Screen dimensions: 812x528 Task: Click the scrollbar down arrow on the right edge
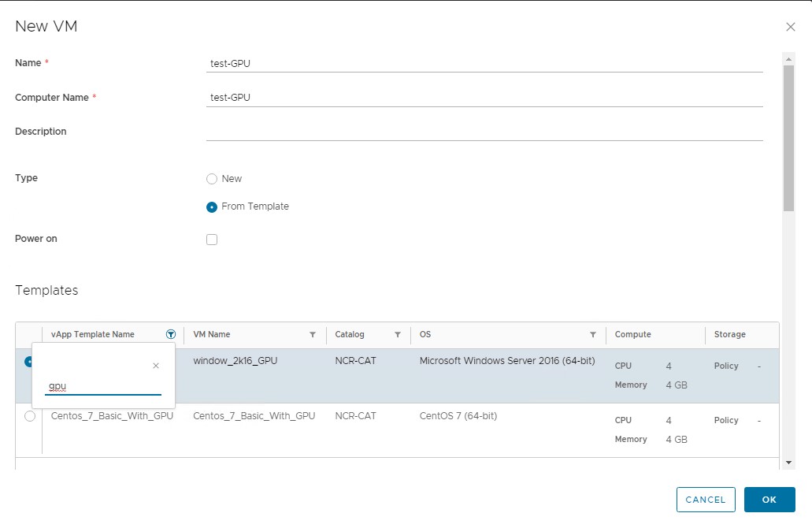[788, 463]
